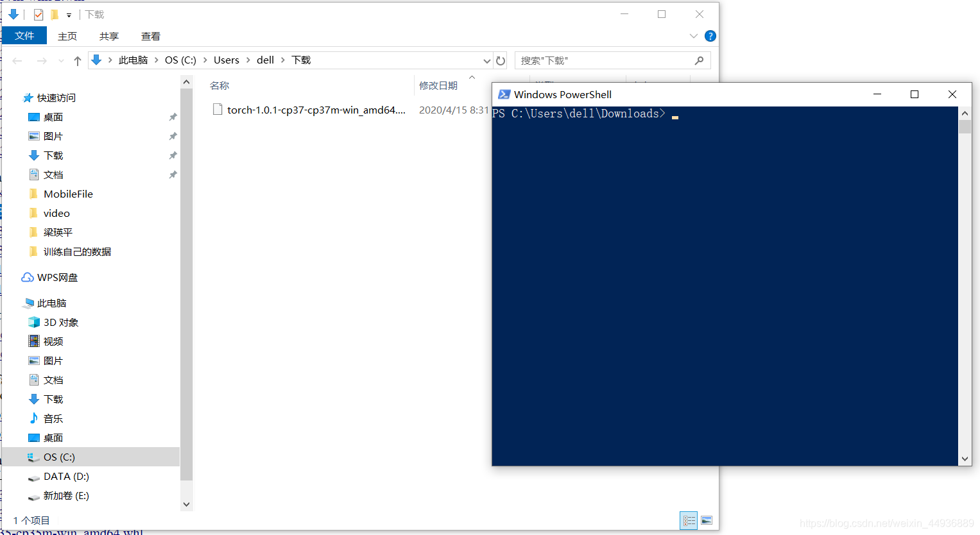Screen dimensions: 980x535
Task: Click the new folder icon in title bar
Action: (x=55, y=14)
